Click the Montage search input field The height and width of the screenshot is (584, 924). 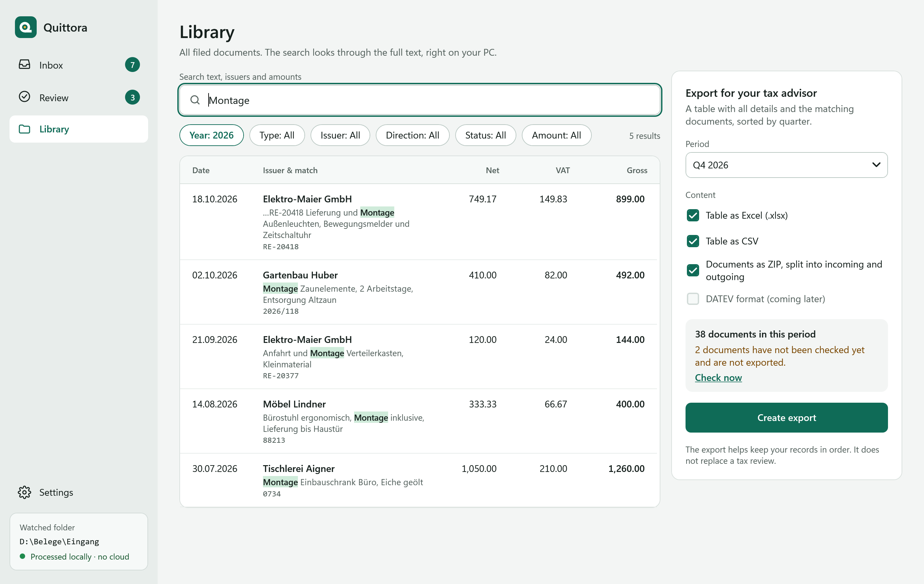[x=420, y=100]
